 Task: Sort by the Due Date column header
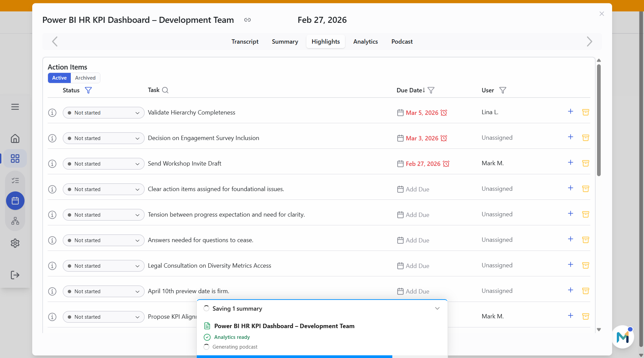[x=411, y=90]
